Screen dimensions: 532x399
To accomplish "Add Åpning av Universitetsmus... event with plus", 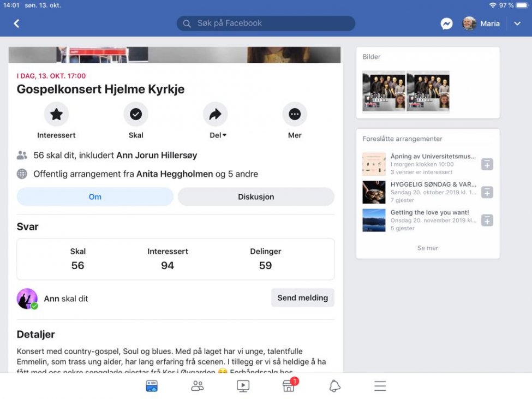I will pos(487,164).
